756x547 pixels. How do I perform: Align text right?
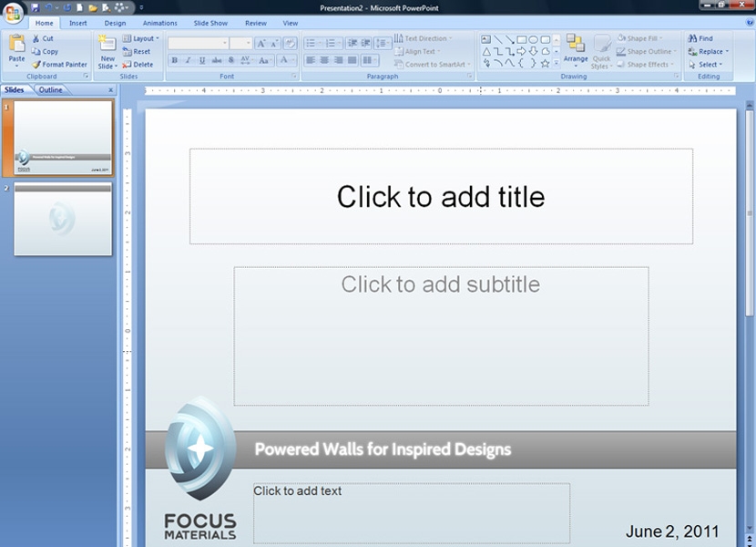pos(339,60)
